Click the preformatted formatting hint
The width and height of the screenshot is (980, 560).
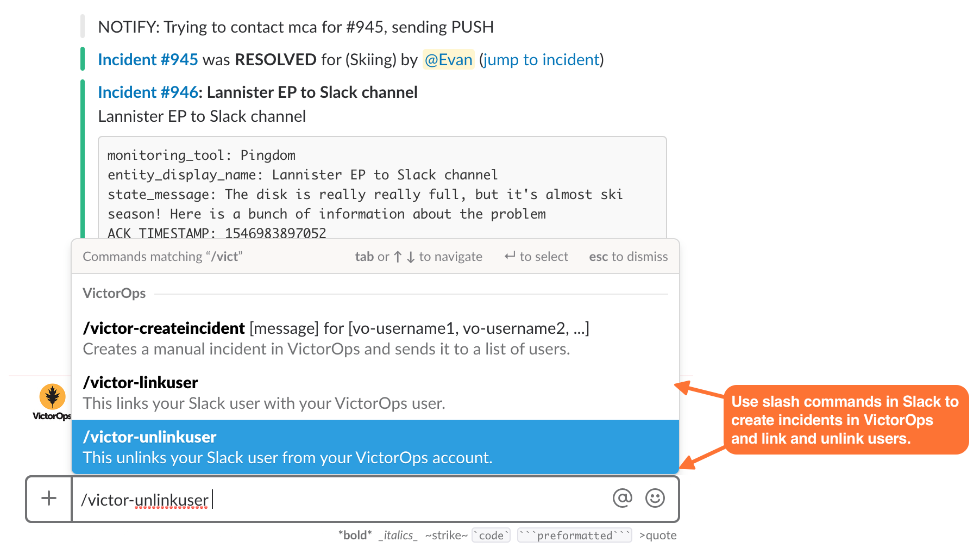click(574, 536)
